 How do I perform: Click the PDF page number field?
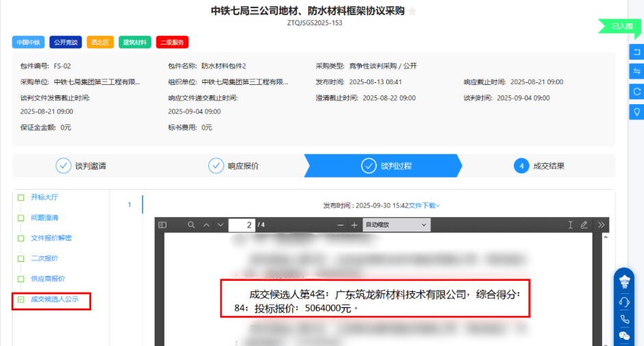coord(241,225)
